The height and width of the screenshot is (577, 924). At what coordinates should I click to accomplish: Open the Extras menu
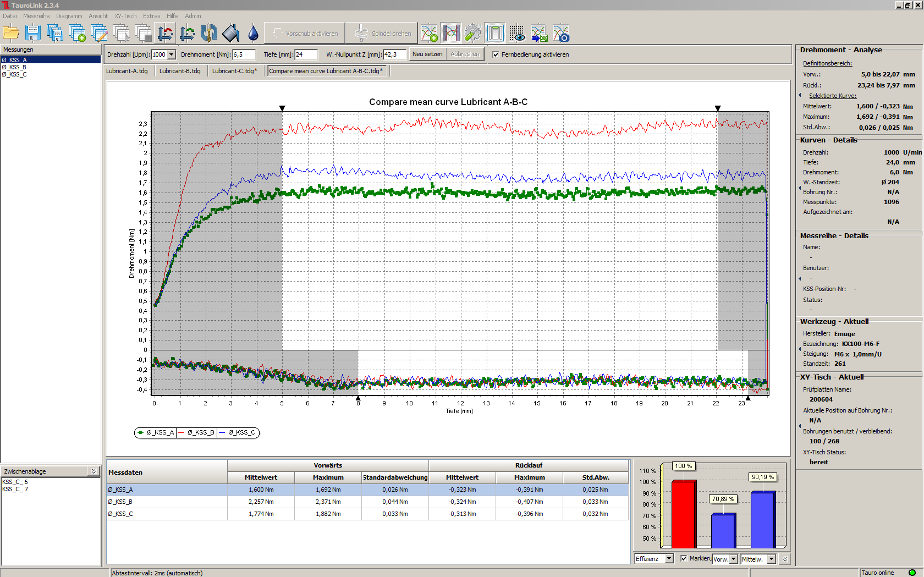pos(152,16)
